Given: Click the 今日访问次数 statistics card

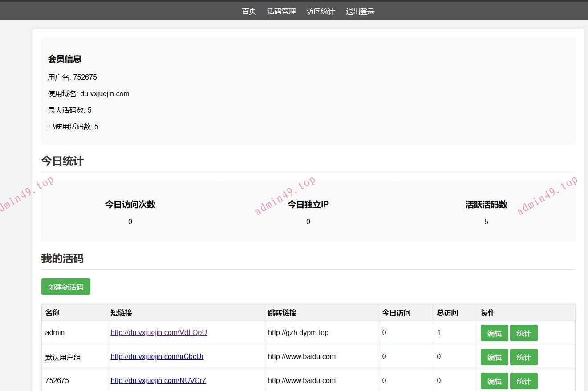Looking at the screenshot, I should pyautogui.click(x=130, y=212).
